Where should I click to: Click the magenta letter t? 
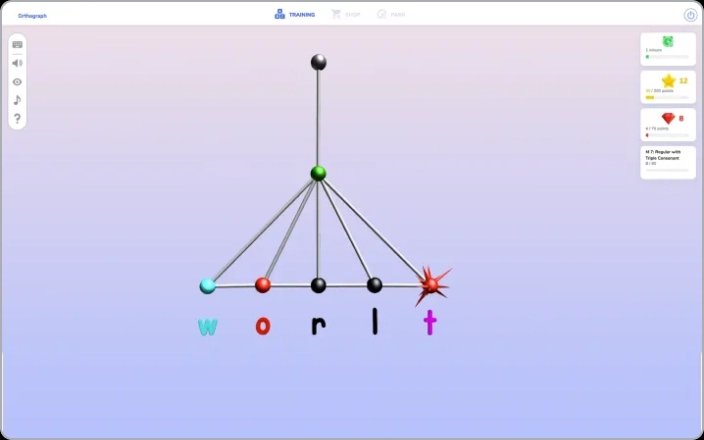pyautogui.click(x=430, y=323)
